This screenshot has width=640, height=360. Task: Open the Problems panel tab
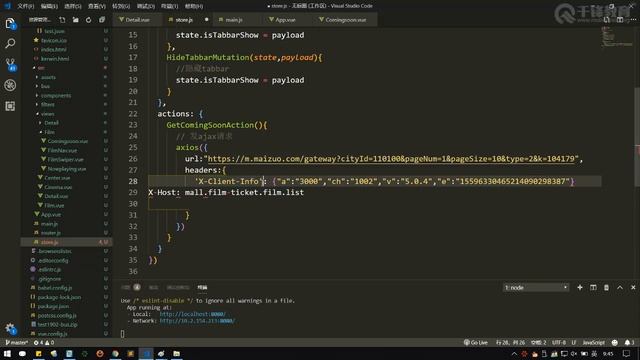pos(131,287)
